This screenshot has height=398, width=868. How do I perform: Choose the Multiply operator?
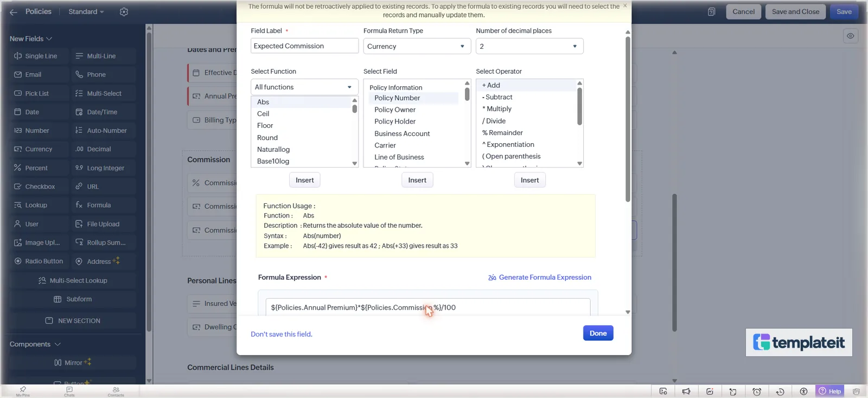(x=497, y=109)
